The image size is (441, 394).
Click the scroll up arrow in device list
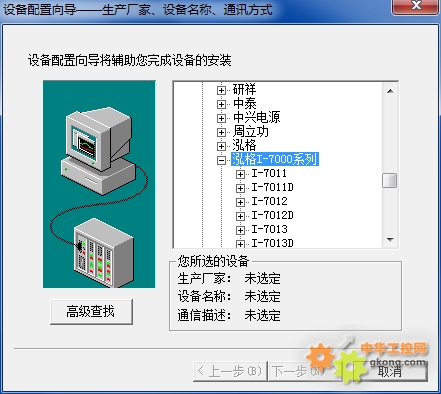390,91
